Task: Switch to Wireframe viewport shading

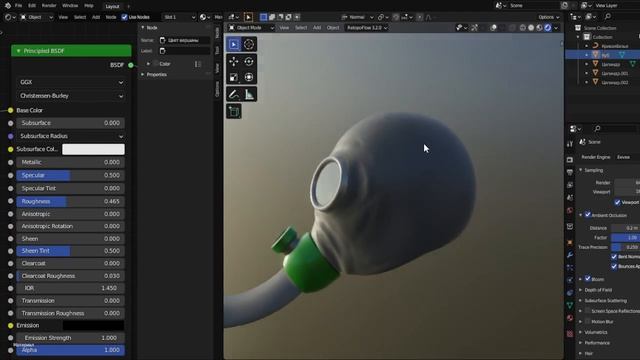Action: [523, 28]
